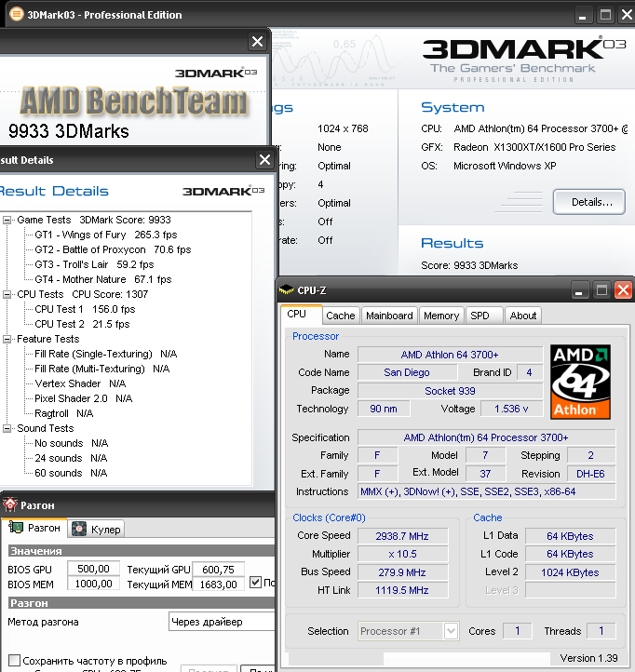The height and width of the screenshot is (672, 635).
Task: Click the Score: 9933 3DMarks result text
Action: point(469,265)
